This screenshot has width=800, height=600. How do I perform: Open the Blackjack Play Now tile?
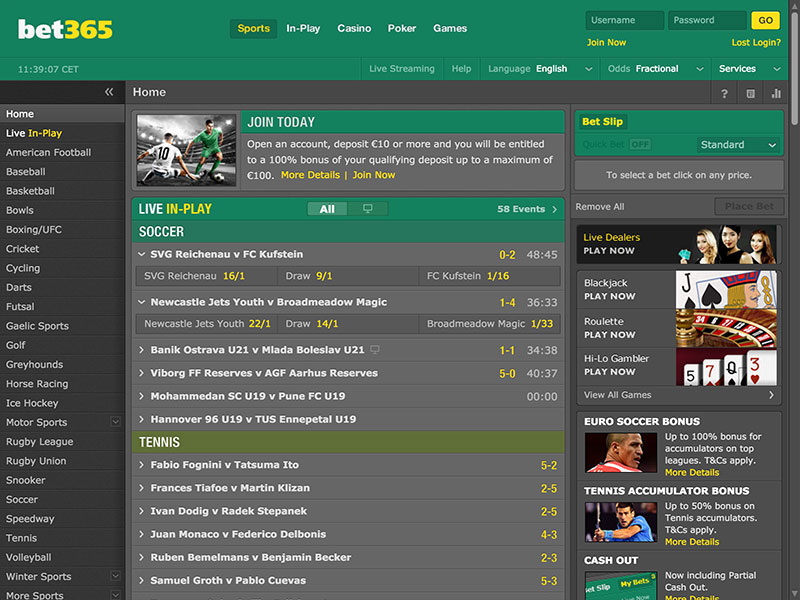[x=677, y=289]
